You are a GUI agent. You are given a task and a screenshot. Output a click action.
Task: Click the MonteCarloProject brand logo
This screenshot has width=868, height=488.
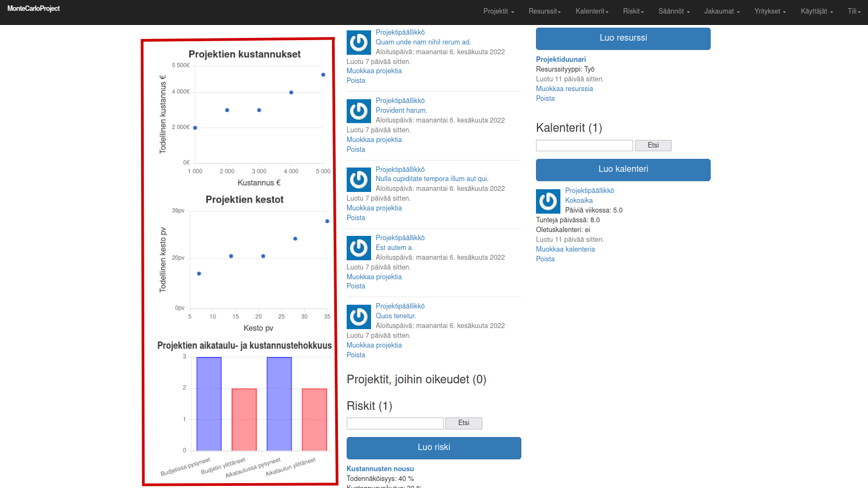pyautogui.click(x=34, y=9)
